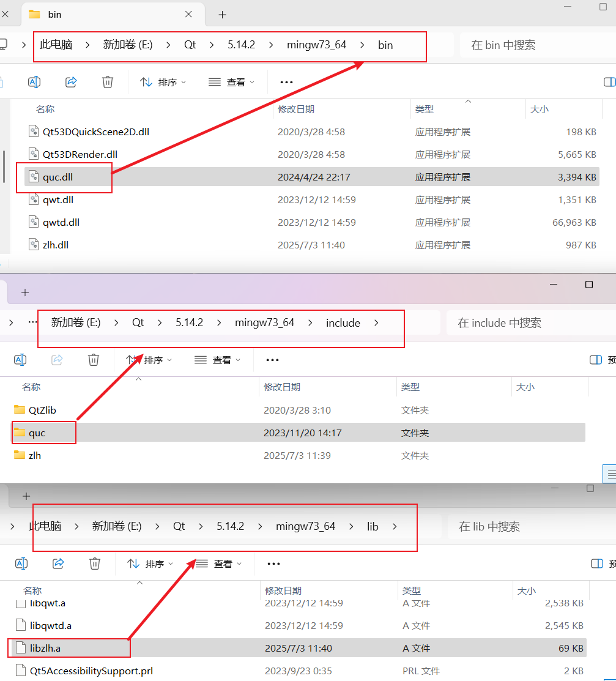Open the 查看 view dropdown in include window
This screenshot has width=616, height=681.
pos(218,360)
